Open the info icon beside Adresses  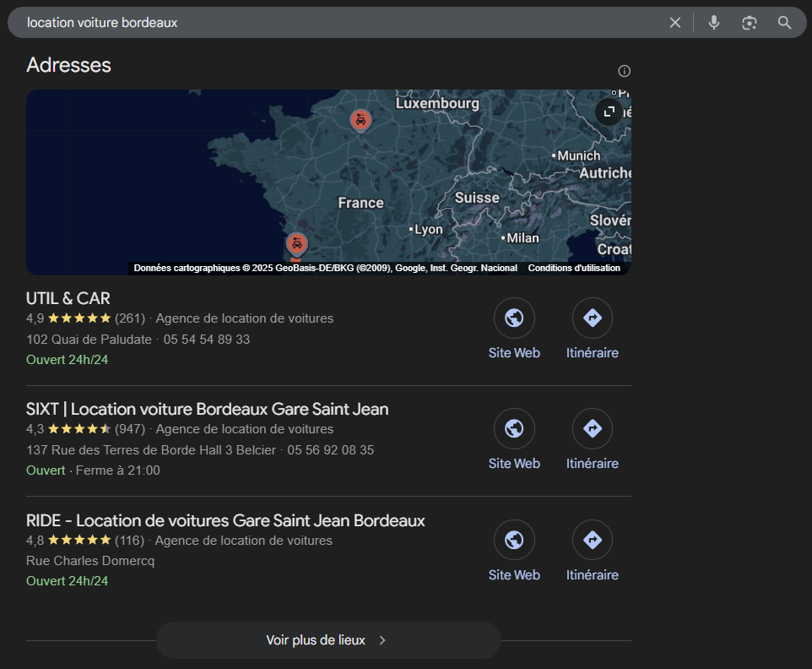[x=624, y=71]
